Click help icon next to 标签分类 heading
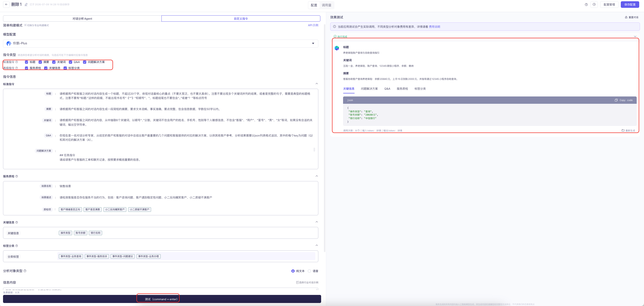The image size is (644, 306). pos(17,246)
